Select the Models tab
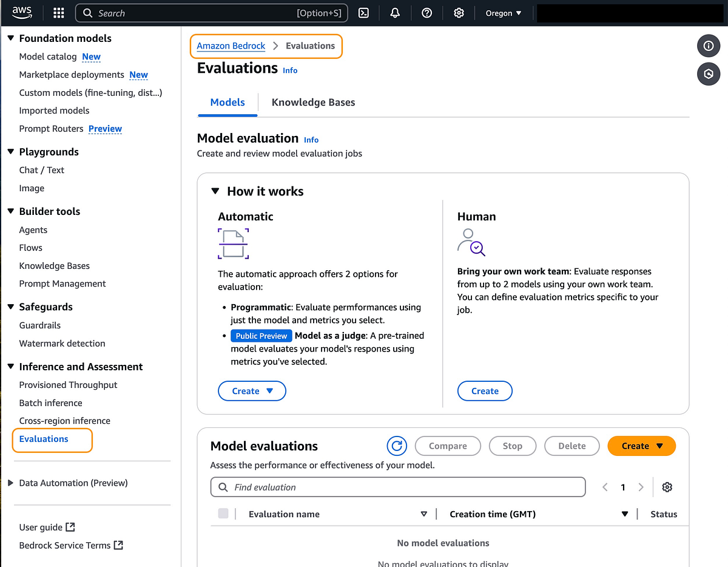The width and height of the screenshot is (728, 567). (x=227, y=102)
